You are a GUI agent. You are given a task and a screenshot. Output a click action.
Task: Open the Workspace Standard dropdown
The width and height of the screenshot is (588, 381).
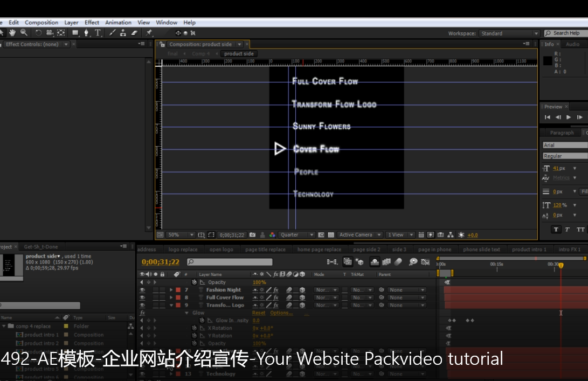coord(509,33)
